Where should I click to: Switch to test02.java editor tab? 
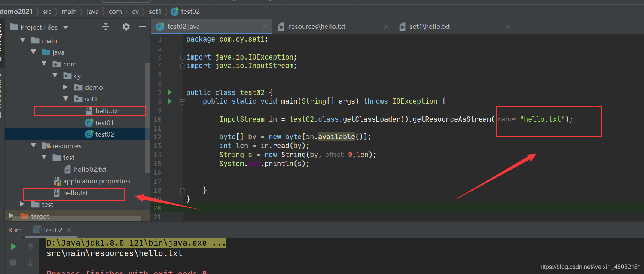(183, 27)
